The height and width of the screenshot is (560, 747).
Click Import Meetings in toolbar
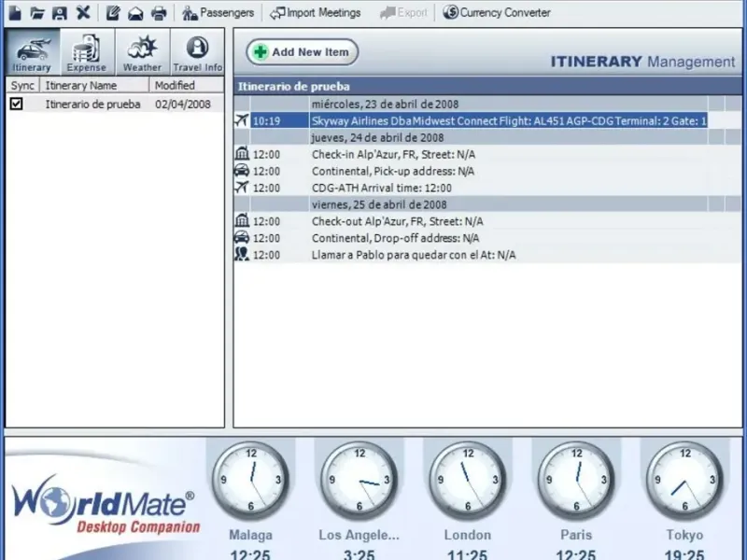click(316, 13)
